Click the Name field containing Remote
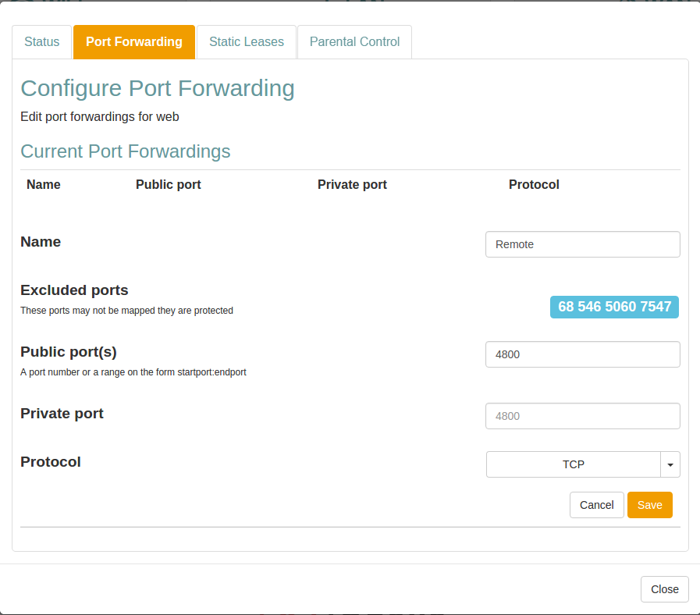 [x=582, y=244]
